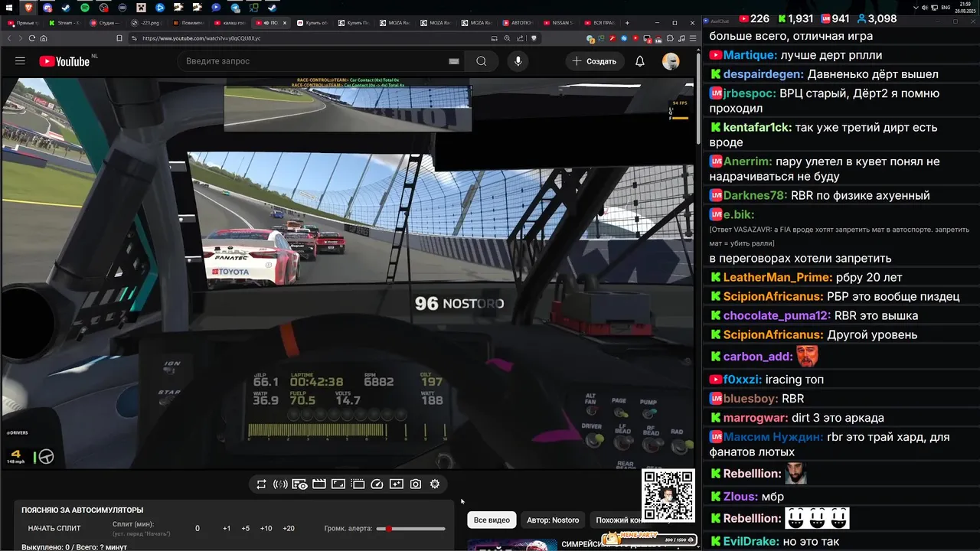The height and width of the screenshot is (551, 980).
Task: Add +5 minutes to split
Action: tap(245, 529)
